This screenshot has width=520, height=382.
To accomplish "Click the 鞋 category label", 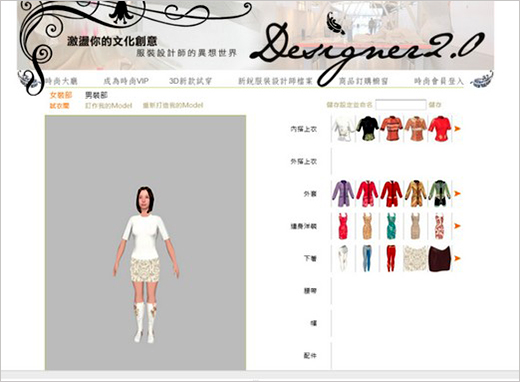I will tap(313, 323).
